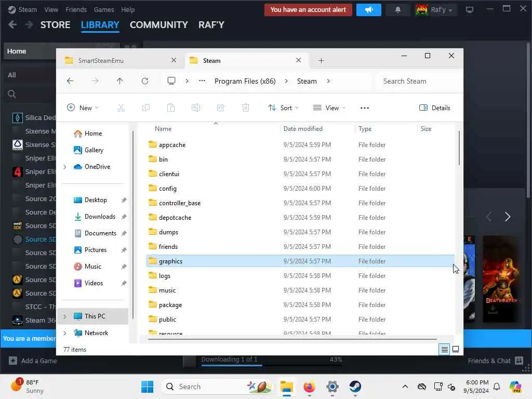Open the Steam View menu
This screenshot has height=399, width=532.
[51, 10]
